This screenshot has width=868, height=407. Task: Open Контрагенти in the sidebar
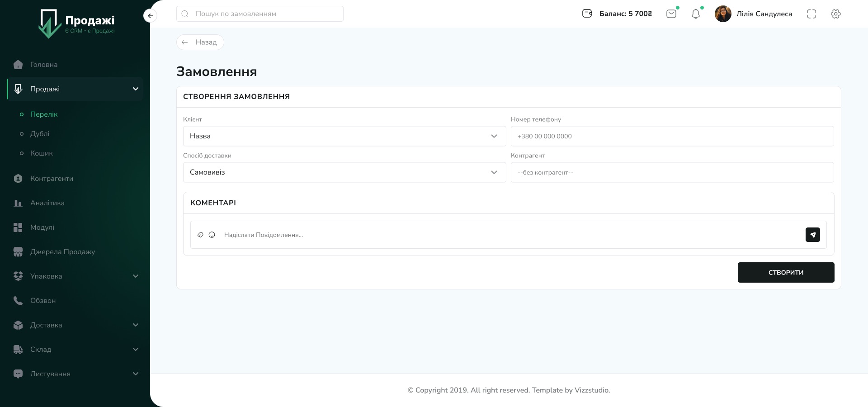point(52,179)
